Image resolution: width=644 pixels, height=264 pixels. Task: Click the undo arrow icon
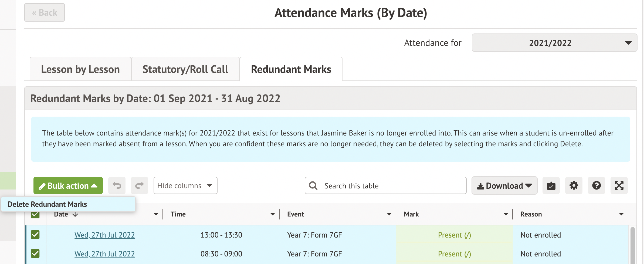click(x=117, y=186)
